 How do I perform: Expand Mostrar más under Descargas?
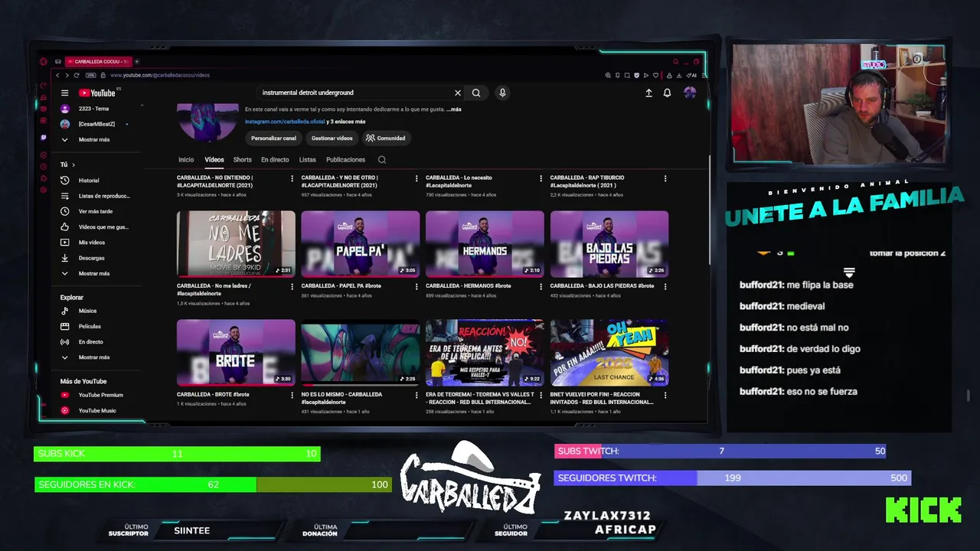85,273
